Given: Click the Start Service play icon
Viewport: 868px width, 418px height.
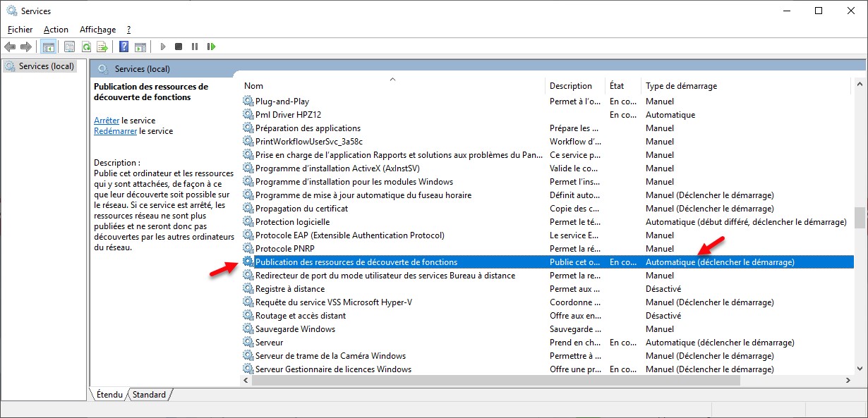Looking at the screenshot, I should [x=163, y=47].
